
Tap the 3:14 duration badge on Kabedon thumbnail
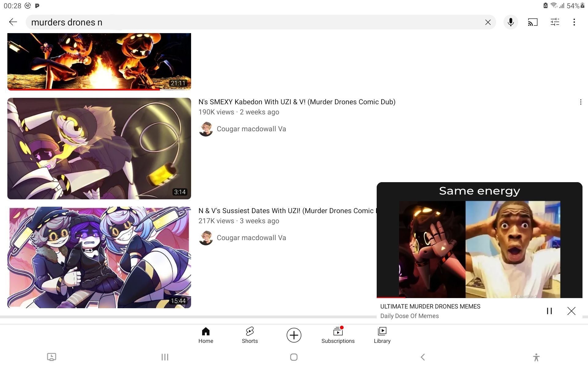[180, 192]
